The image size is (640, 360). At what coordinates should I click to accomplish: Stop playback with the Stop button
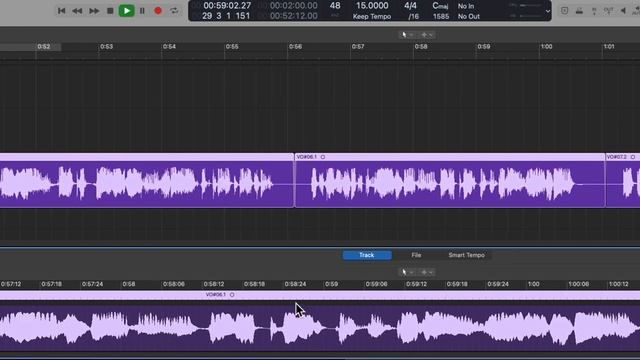click(x=110, y=11)
